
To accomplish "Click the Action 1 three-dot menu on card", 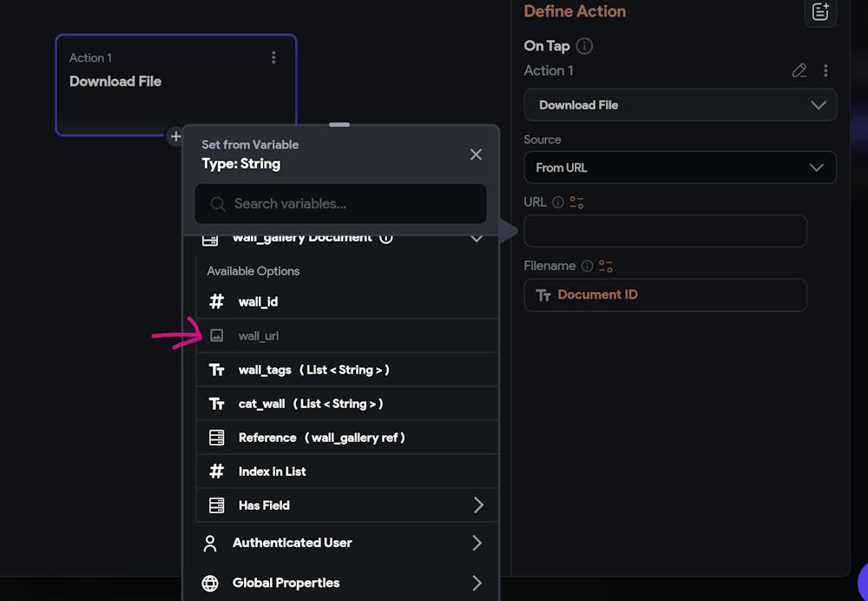I will [x=273, y=57].
